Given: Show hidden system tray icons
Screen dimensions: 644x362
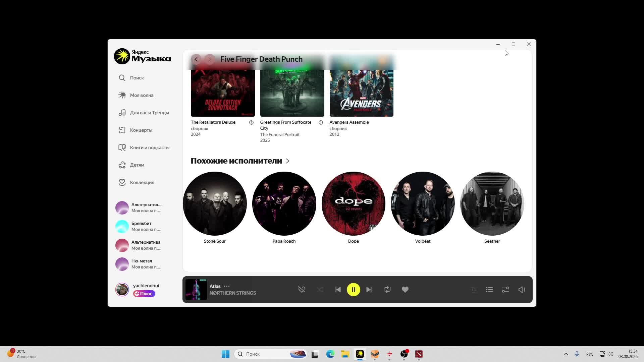Looking at the screenshot, I should pyautogui.click(x=566, y=354).
